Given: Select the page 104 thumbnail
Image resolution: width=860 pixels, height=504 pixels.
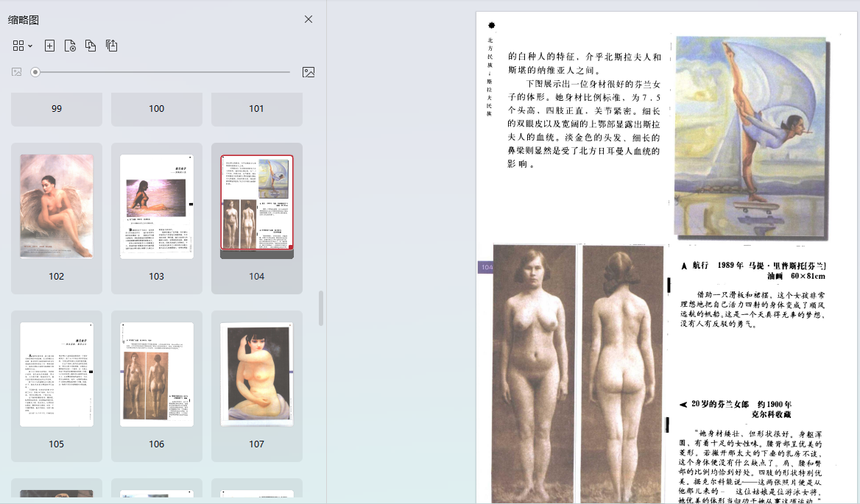Looking at the screenshot, I should tap(257, 203).
